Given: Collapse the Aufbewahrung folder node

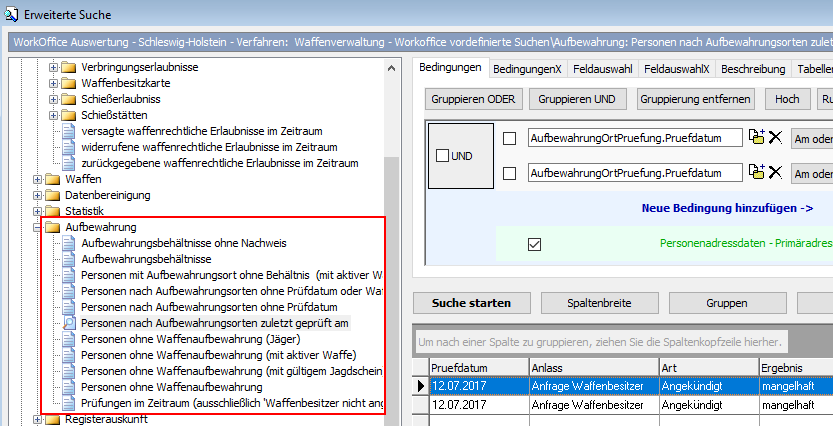Looking at the screenshot, I should click(37, 227).
